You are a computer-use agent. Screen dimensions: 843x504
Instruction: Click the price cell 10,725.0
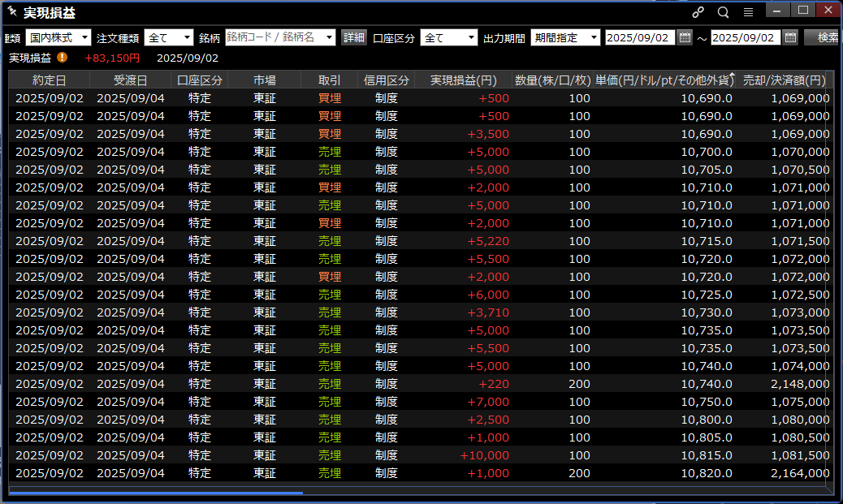coord(707,295)
